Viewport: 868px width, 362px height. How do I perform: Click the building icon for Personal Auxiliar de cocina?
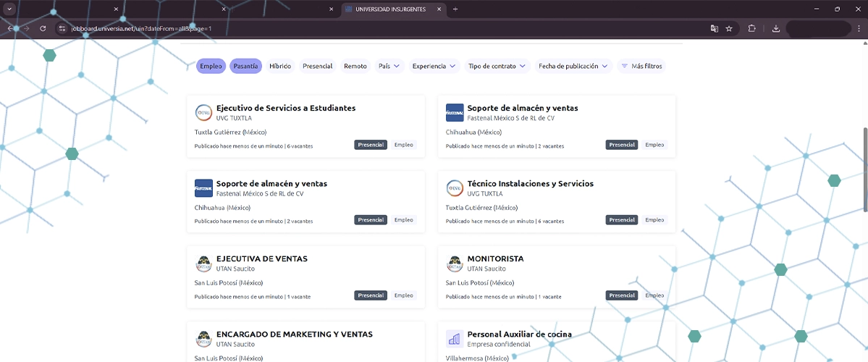point(455,338)
